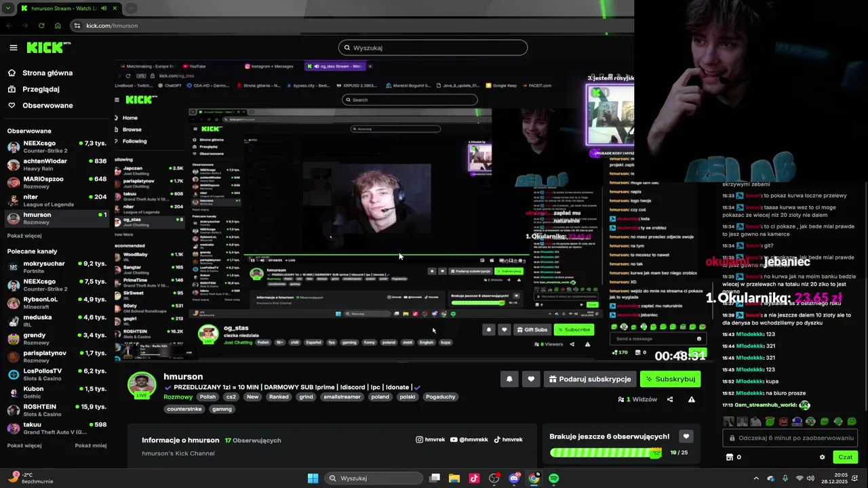The width and height of the screenshot is (868, 488).
Task: Expand recommended list via bottom Pokaż więcej
Action: coord(24,445)
